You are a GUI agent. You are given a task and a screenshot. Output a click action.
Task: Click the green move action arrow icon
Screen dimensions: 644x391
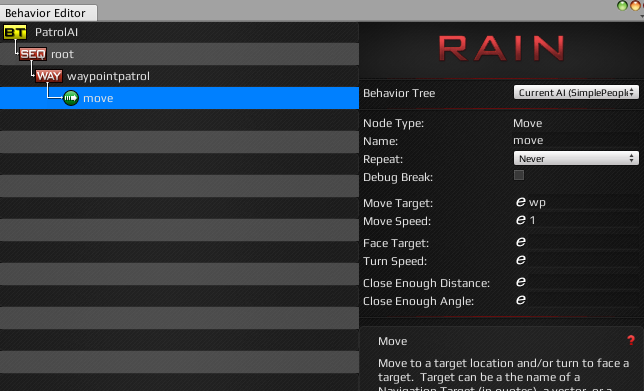click(x=71, y=98)
